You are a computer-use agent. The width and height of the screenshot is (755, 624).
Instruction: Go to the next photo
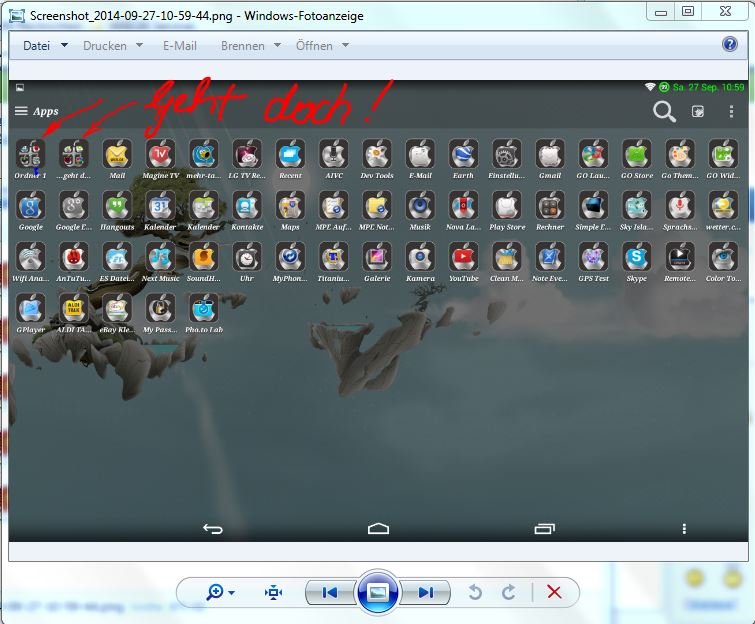click(x=426, y=592)
